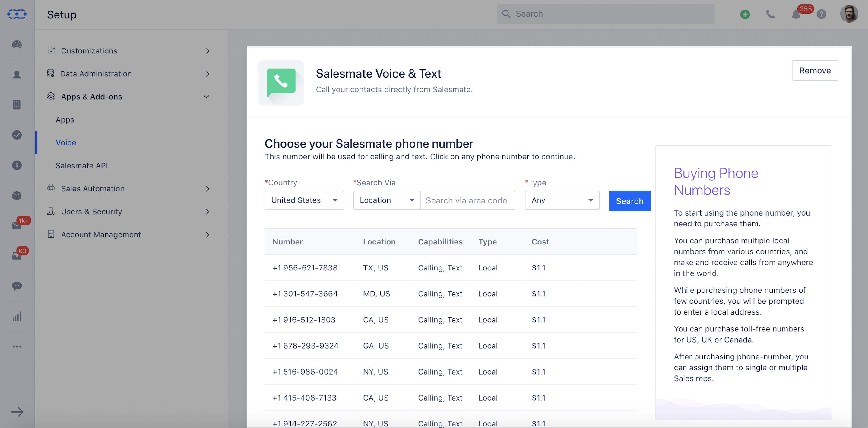Open Contacts person icon in sidebar
Screen dimensions: 868x428
[17, 75]
